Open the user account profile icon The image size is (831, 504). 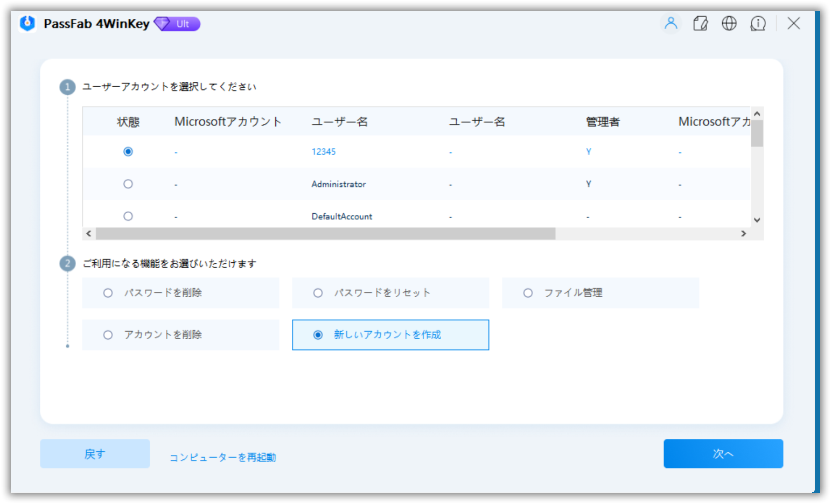tap(671, 24)
